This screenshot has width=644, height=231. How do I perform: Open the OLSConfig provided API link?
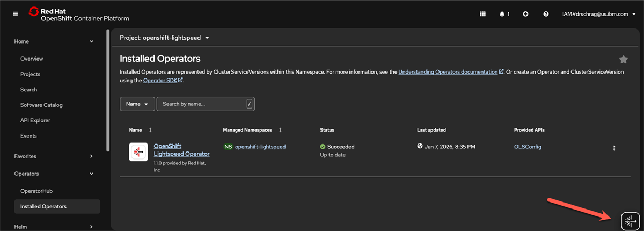click(528, 147)
